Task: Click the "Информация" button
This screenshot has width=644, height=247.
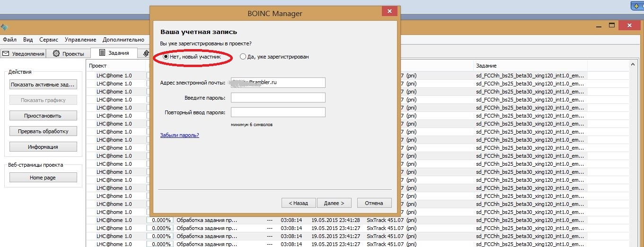Action: pyautogui.click(x=43, y=147)
